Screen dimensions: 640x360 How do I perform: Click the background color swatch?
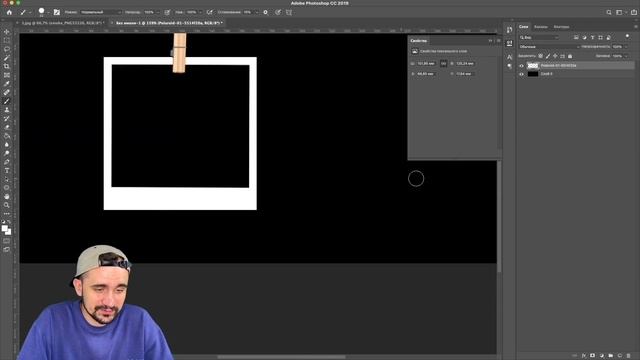click(x=8, y=232)
